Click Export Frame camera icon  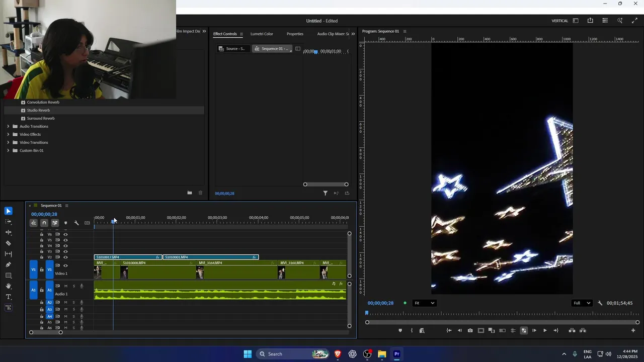coord(470,330)
